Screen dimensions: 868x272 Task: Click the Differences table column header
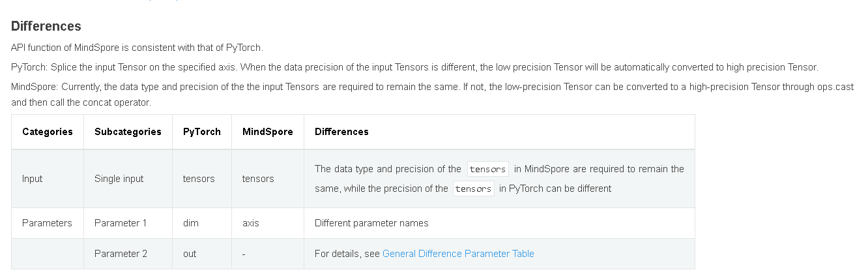[341, 132]
